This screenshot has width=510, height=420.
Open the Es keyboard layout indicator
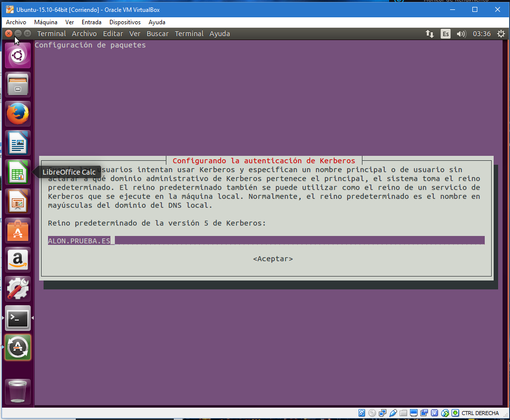pyautogui.click(x=446, y=34)
